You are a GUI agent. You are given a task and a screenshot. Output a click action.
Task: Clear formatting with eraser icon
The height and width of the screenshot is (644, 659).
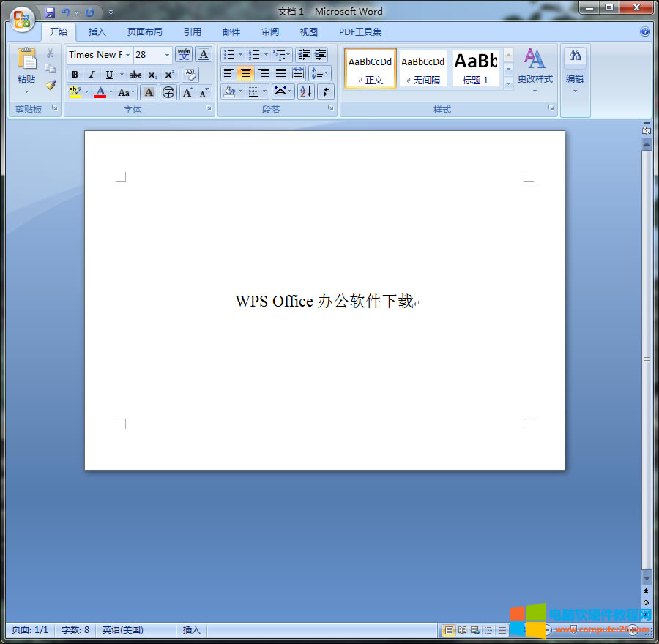[x=190, y=75]
